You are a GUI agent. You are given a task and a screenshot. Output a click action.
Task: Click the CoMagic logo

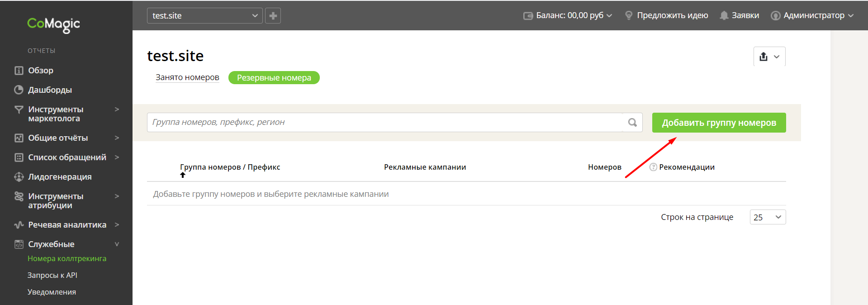coord(53,24)
